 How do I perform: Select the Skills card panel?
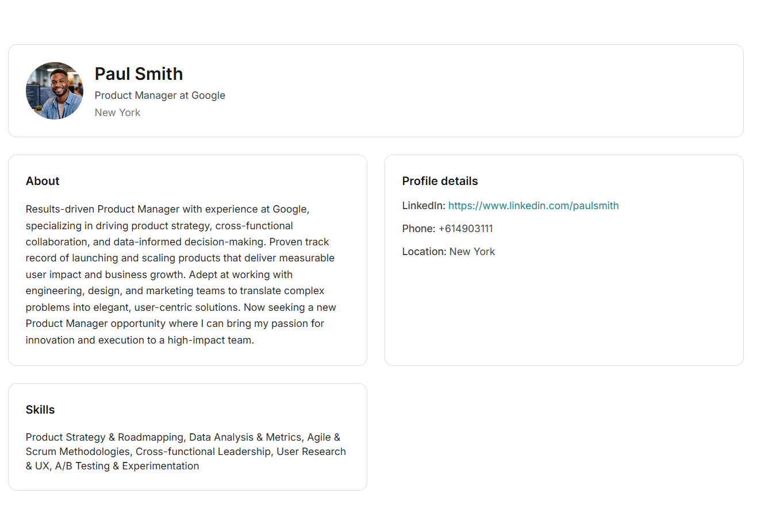pyautogui.click(x=187, y=483)
